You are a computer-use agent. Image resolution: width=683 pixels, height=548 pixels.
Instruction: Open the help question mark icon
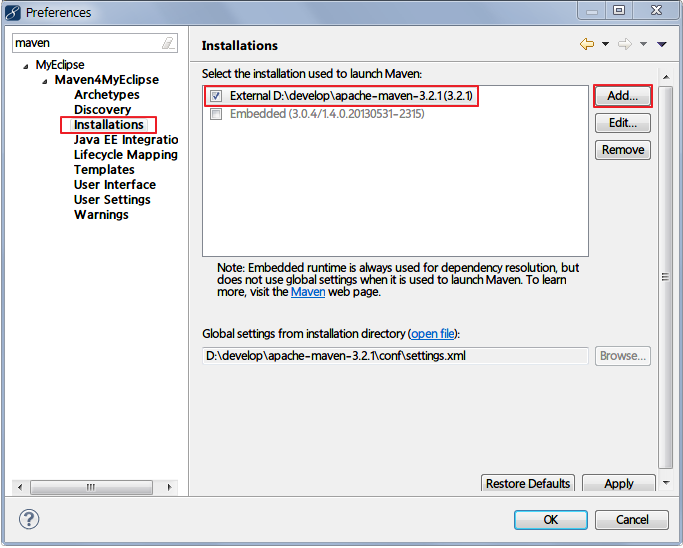tap(29, 519)
